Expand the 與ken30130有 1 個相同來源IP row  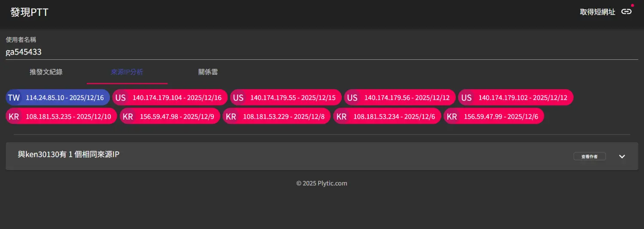pos(69,155)
